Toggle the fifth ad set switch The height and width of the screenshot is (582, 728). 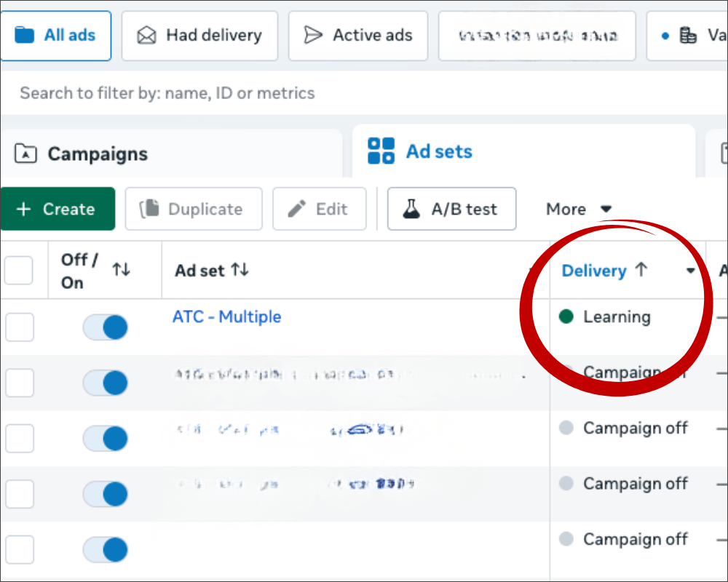click(106, 549)
